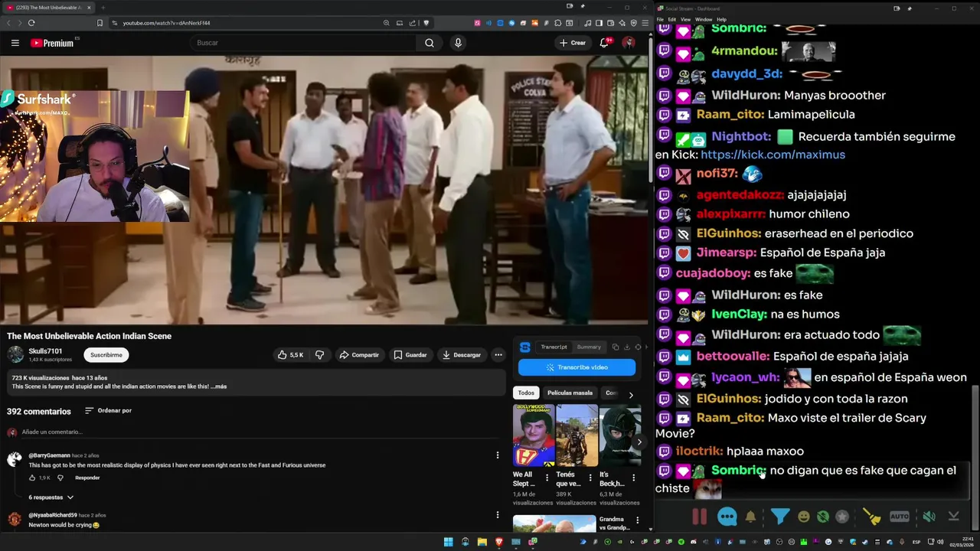Open Window menu in Social Stream
This screenshot has height=551, width=980.
[704, 19]
